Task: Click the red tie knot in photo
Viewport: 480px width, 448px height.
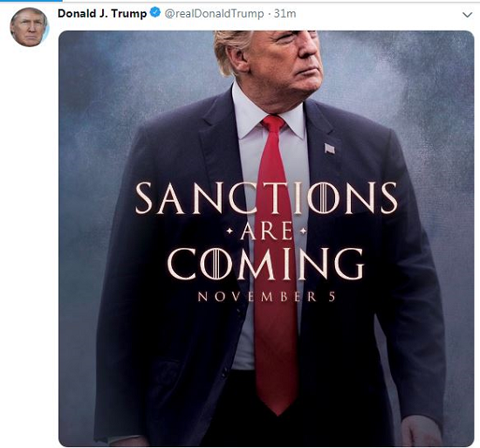Action: [x=274, y=123]
